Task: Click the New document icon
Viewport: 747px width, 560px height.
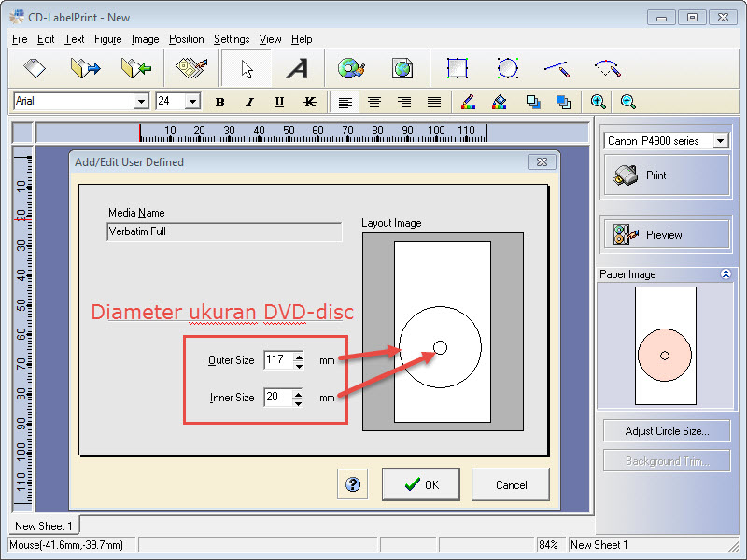Action: 35,68
